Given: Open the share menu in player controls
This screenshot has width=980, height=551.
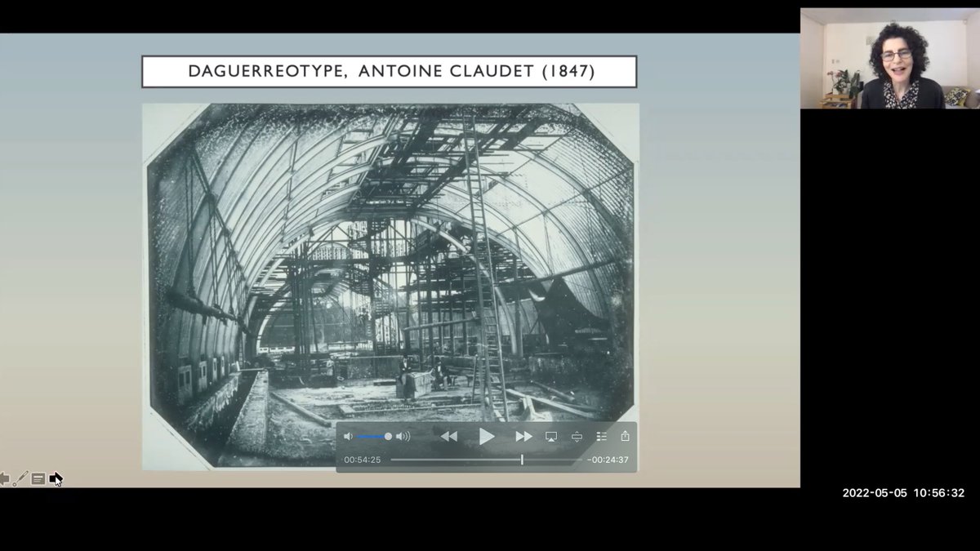Looking at the screenshot, I should click(625, 436).
